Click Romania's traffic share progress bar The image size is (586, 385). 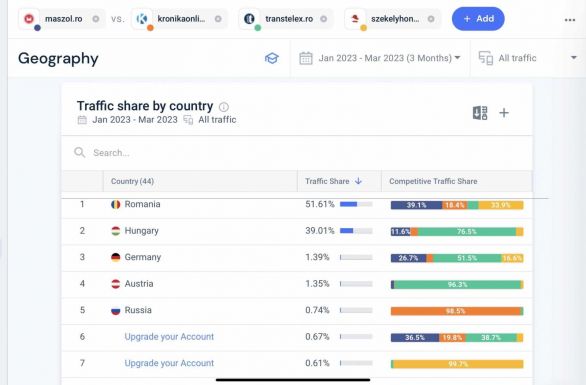[x=356, y=204]
